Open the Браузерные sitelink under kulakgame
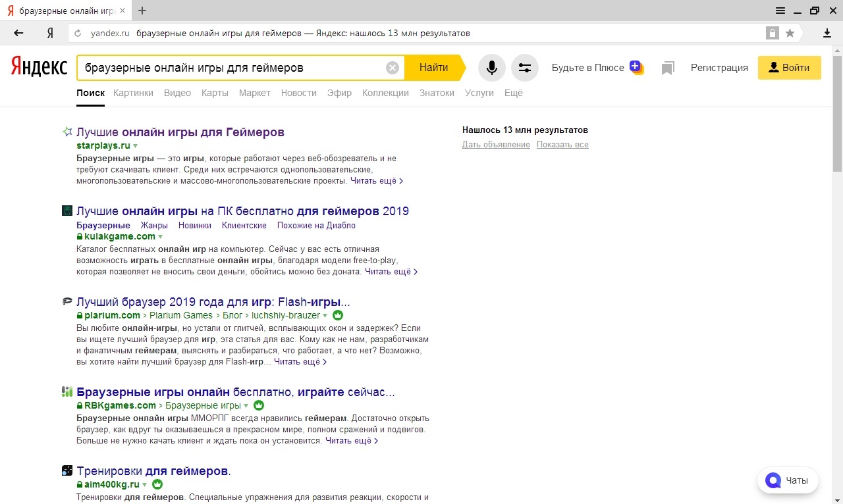This screenshot has width=843, height=504. (103, 225)
